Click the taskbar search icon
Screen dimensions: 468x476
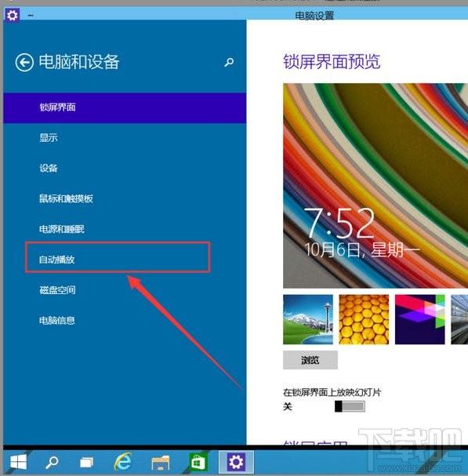(x=52, y=463)
